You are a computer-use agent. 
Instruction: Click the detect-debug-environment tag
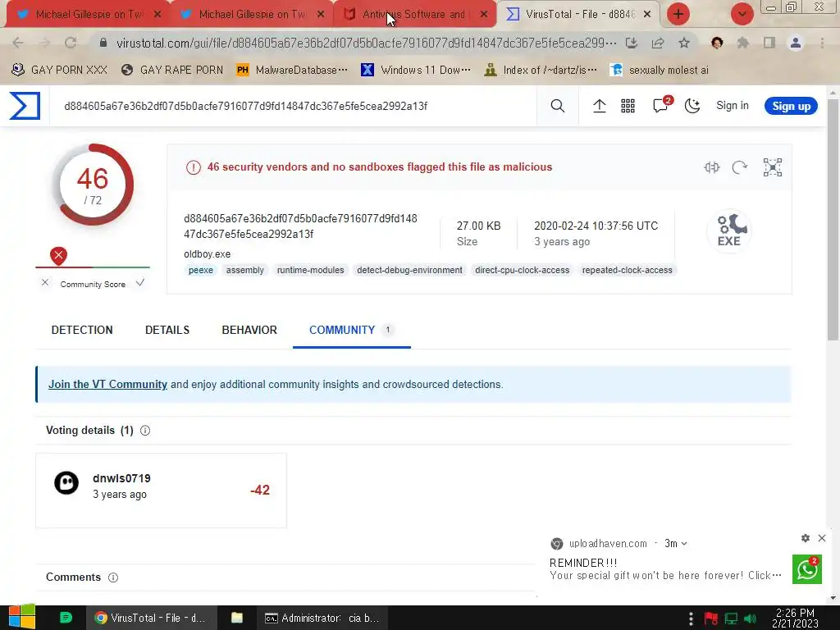point(409,270)
